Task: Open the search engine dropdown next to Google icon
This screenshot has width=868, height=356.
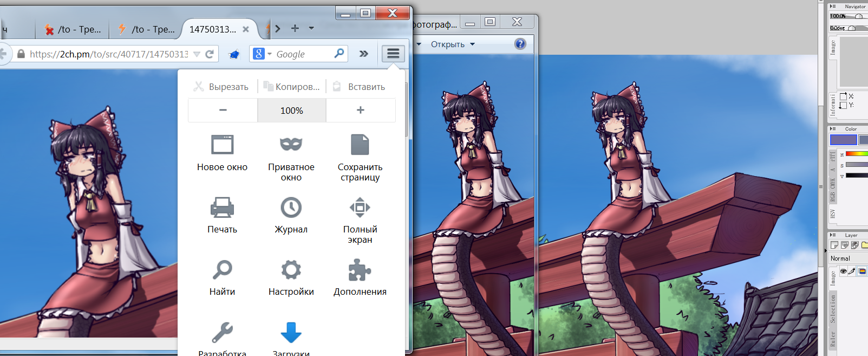Action: pyautogui.click(x=269, y=54)
